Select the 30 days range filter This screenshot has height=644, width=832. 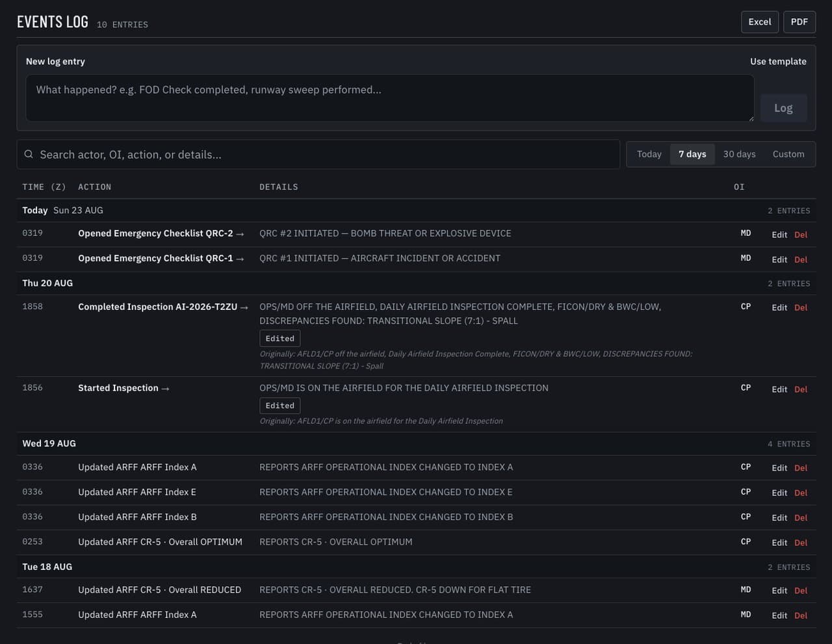coord(739,154)
